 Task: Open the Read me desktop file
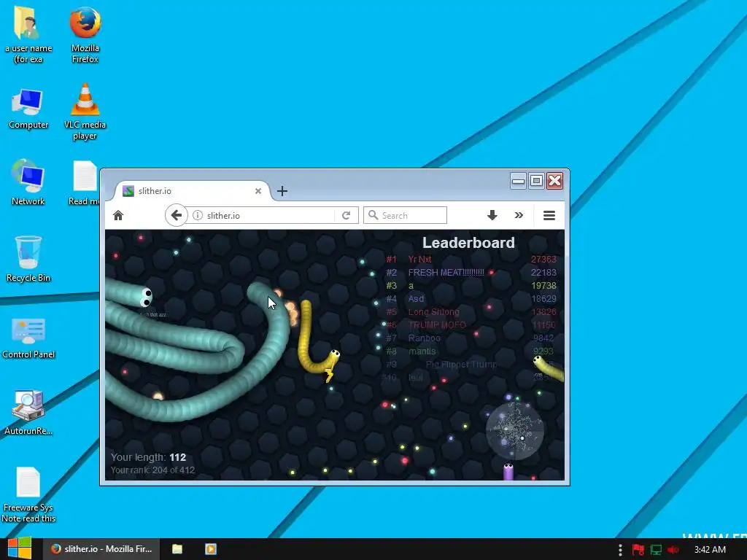[x=85, y=183]
